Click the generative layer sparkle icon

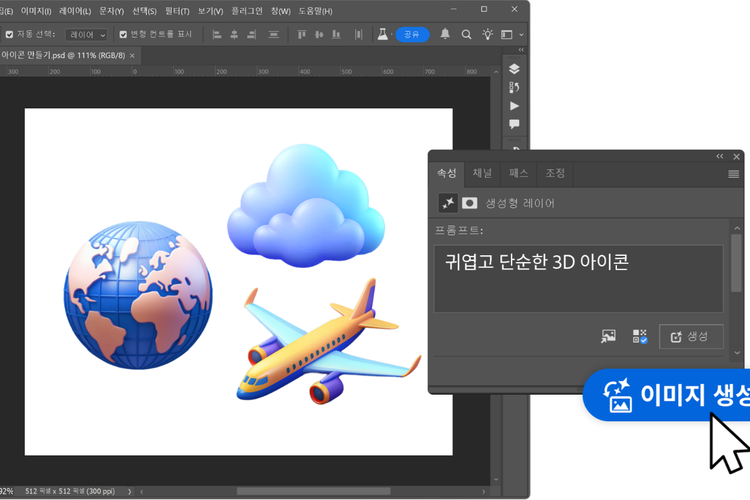click(x=448, y=203)
